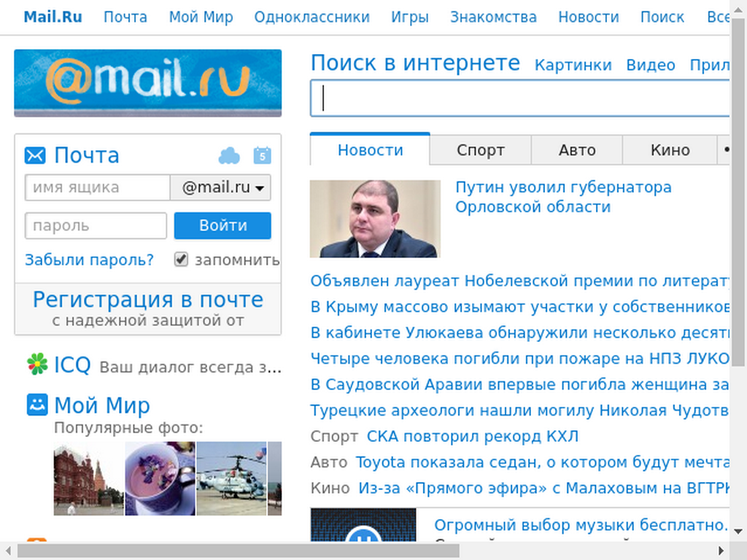This screenshot has width=747, height=560.
Task: Click the Забыли пароль? link
Action: pos(90,260)
